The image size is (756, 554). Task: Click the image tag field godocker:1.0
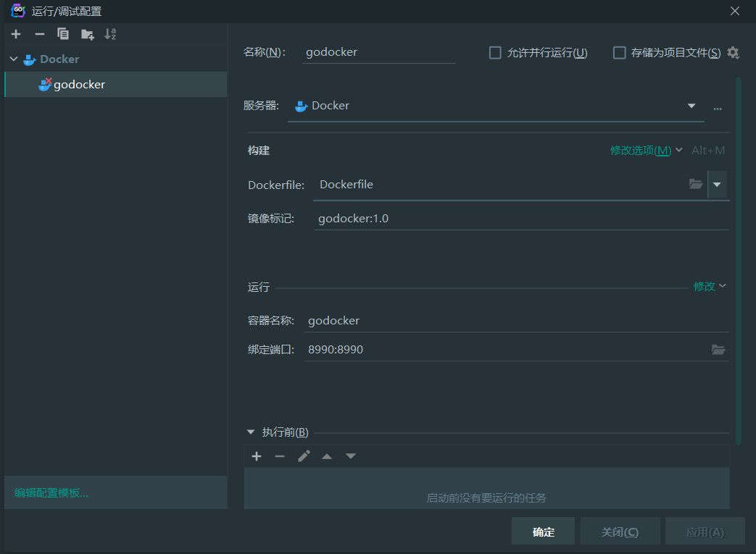click(521, 219)
